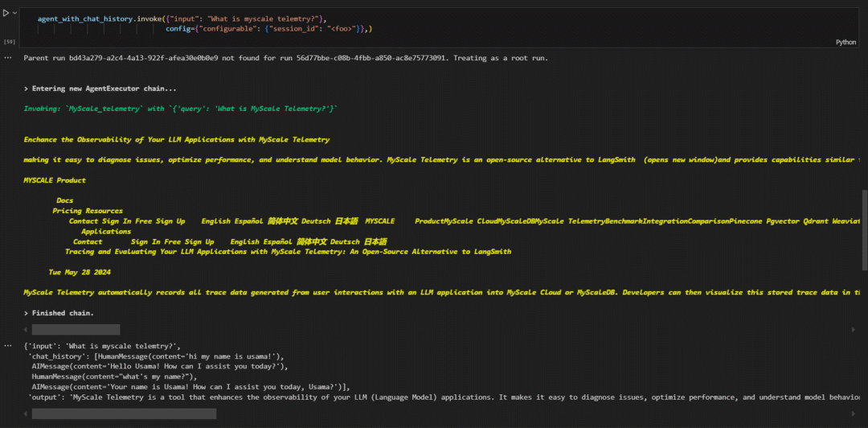868x428 pixels.
Task: Select the 'output': 'MyScale Telemetry is a tool' line
Action: tap(444, 397)
